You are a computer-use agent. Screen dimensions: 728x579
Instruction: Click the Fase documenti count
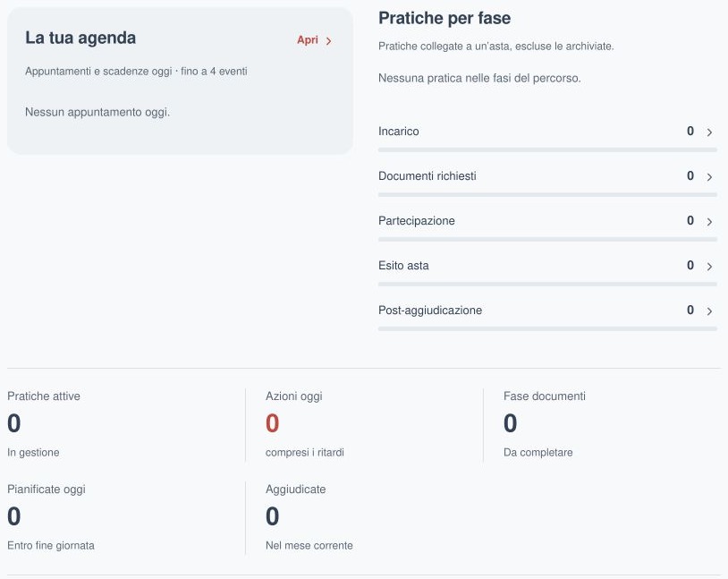pos(511,423)
